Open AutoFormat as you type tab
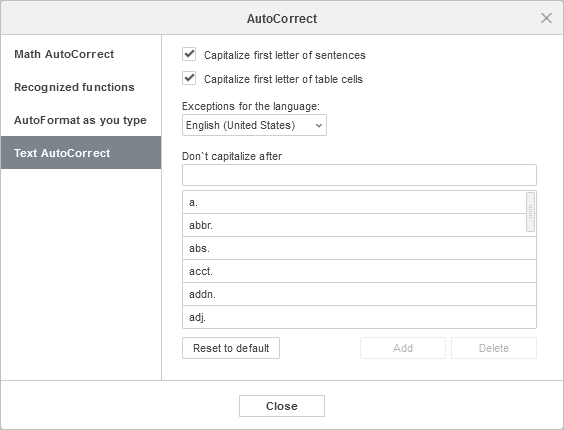Viewport: 564px width, 430px height. pos(81,120)
